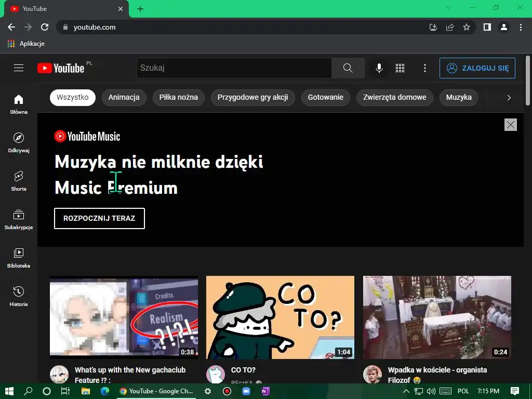Select the Wszystko filter chip
The image size is (532, 399).
[73, 97]
